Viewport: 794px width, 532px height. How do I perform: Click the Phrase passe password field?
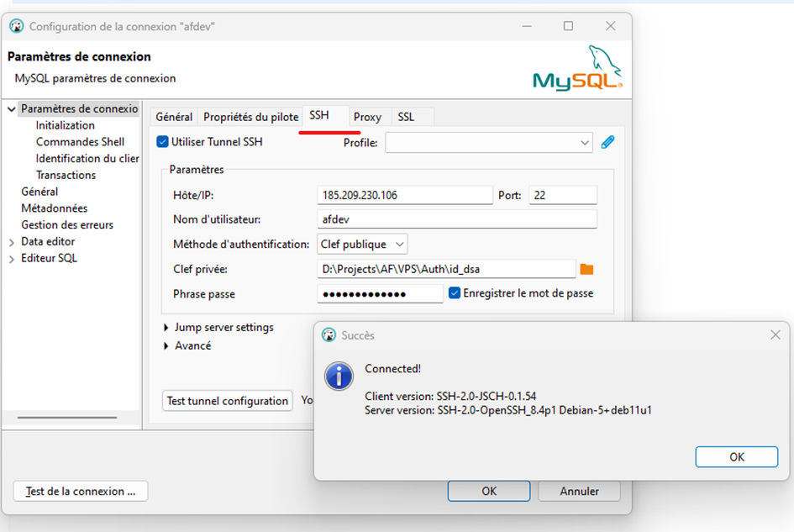point(380,294)
